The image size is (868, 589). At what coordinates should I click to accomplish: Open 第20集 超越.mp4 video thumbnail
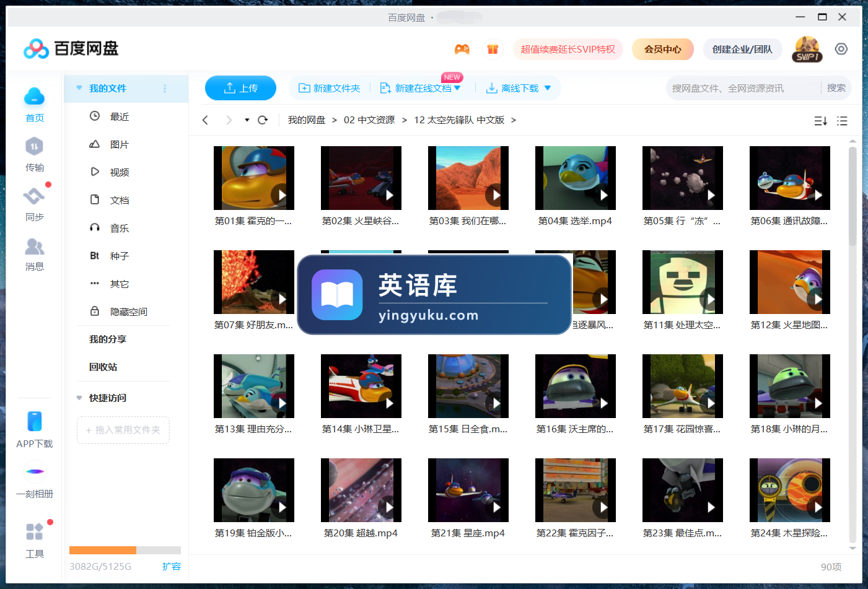tap(361, 490)
